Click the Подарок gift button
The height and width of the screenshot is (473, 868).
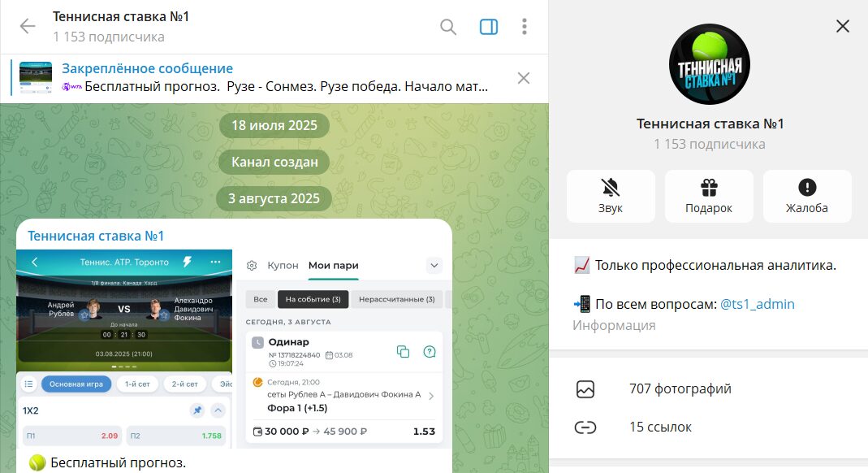709,196
